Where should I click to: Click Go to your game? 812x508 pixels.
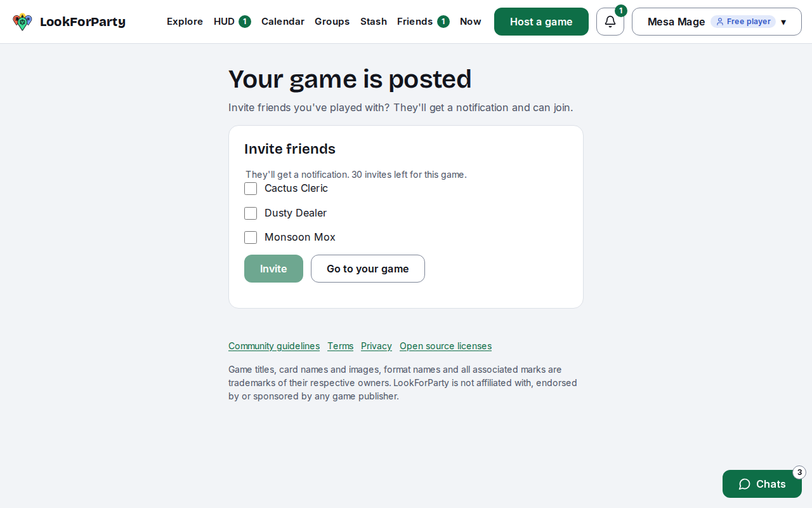click(368, 269)
